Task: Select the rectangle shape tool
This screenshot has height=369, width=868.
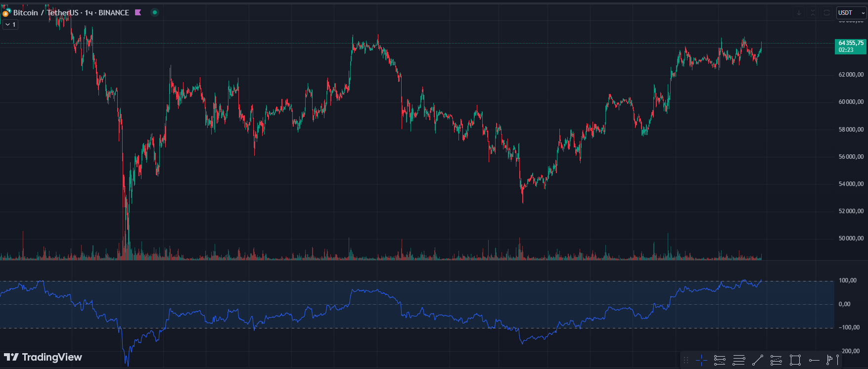Action: tap(795, 360)
